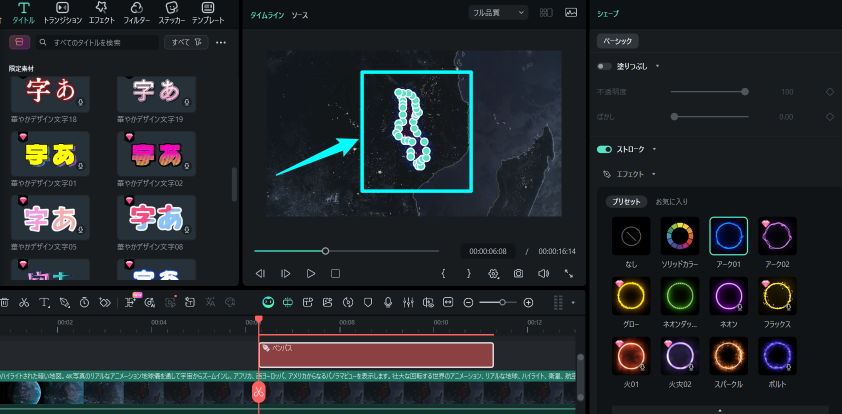This screenshot has height=414, width=842.
Task: Switch to the お気に入り favorites tab
Action: point(671,201)
